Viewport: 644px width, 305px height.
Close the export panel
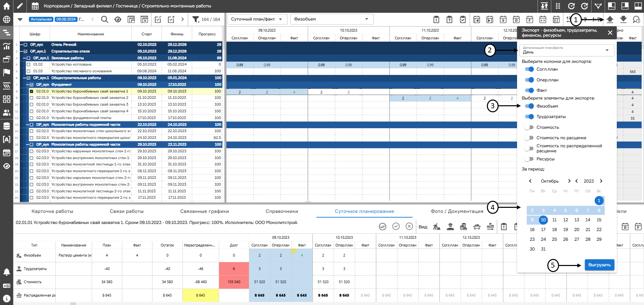[x=610, y=33]
